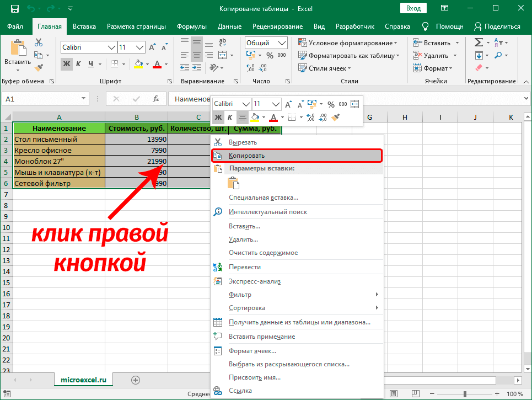Click the paste icon under Параметры вставки
532x400 pixels.
233,183
